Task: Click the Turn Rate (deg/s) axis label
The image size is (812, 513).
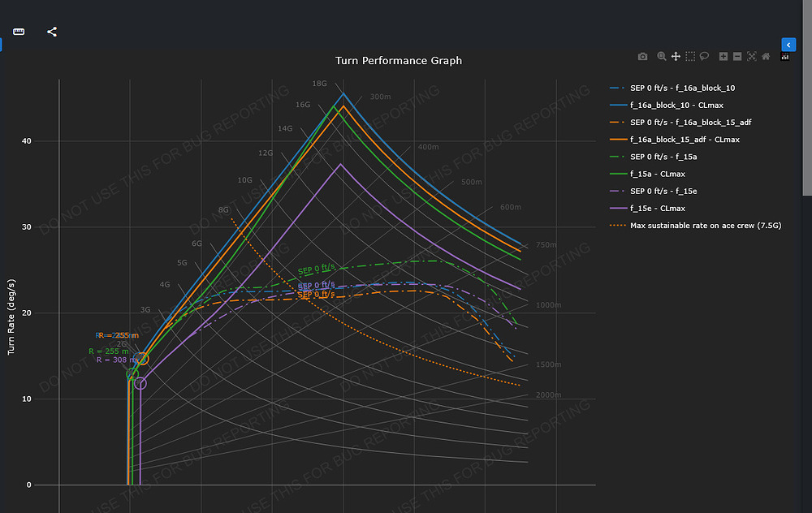Action: pyautogui.click(x=11, y=317)
